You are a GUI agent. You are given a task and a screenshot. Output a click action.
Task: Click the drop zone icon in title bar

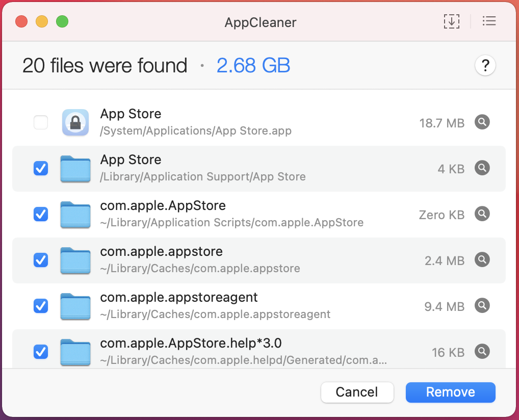pyautogui.click(x=452, y=21)
